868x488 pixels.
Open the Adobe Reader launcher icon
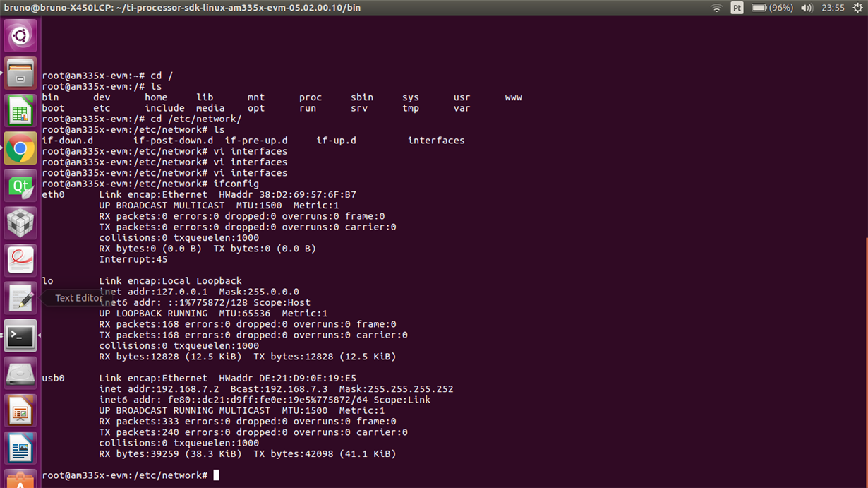pyautogui.click(x=20, y=261)
